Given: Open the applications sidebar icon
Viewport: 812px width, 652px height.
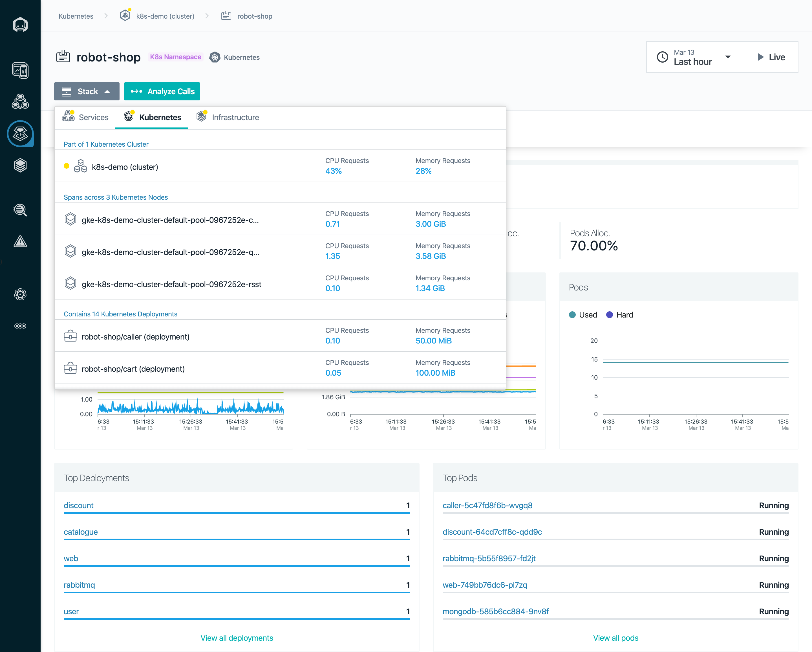Looking at the screenshot, I should point(20,102).
